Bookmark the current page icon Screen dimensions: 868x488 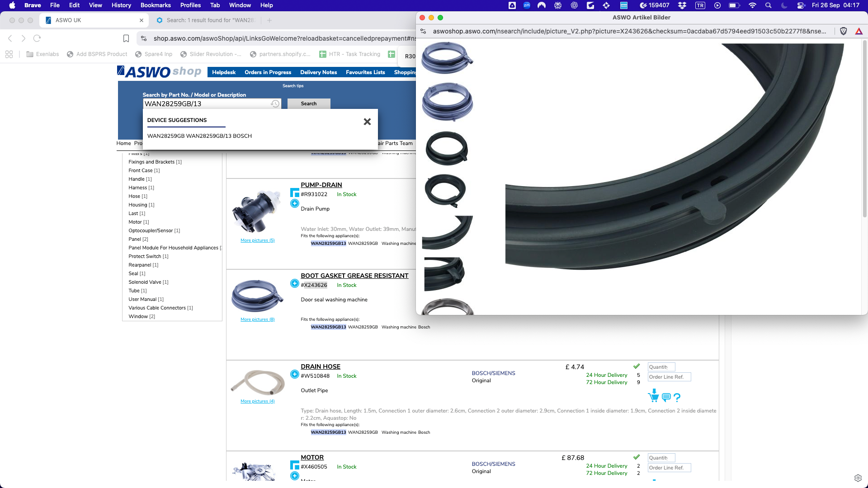coord(126,38)
